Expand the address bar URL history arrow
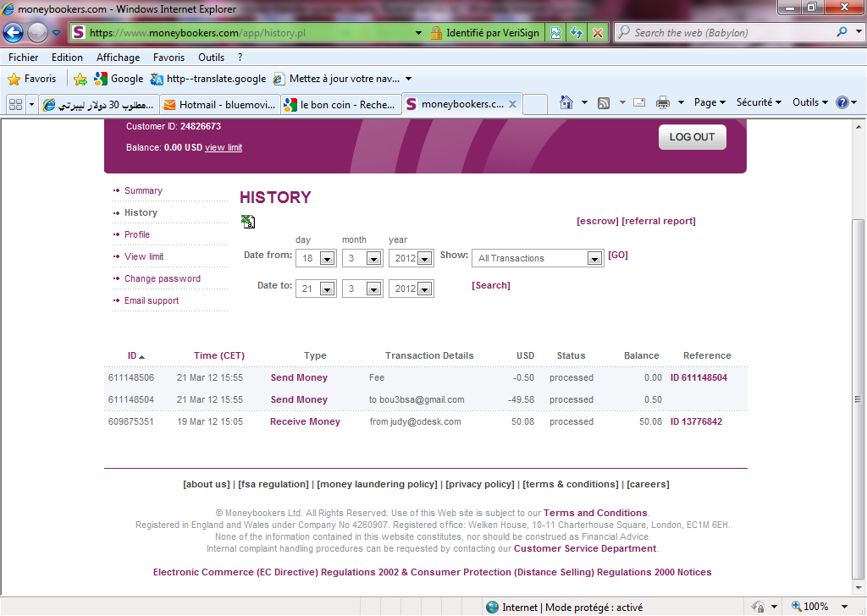 click(x=418, y=33)
